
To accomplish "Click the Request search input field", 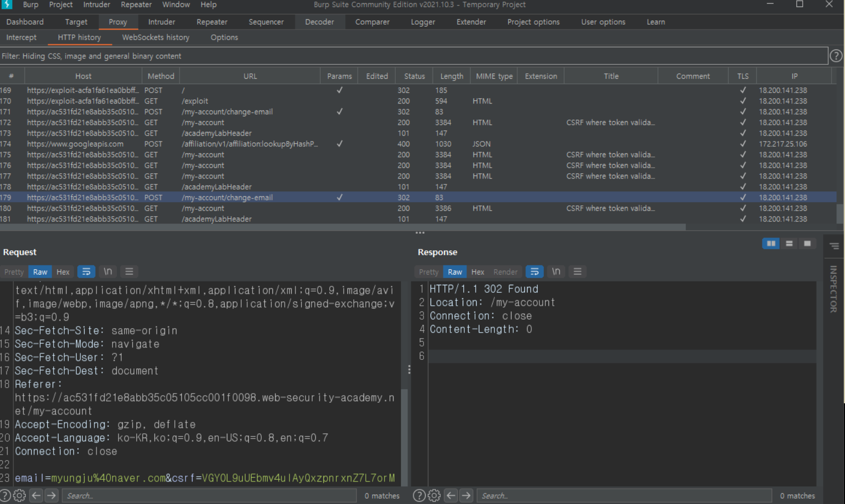I will click(x=209, y=495).
